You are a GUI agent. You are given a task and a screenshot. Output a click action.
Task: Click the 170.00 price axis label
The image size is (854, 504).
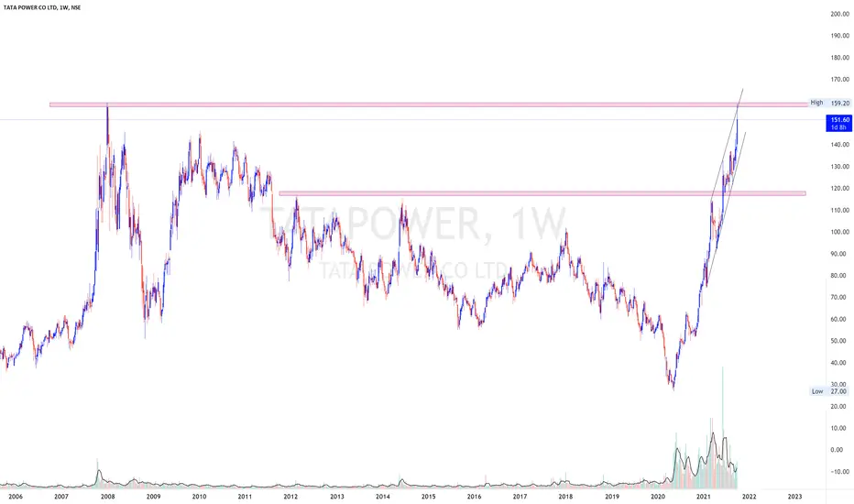click(x=840, y=79)
